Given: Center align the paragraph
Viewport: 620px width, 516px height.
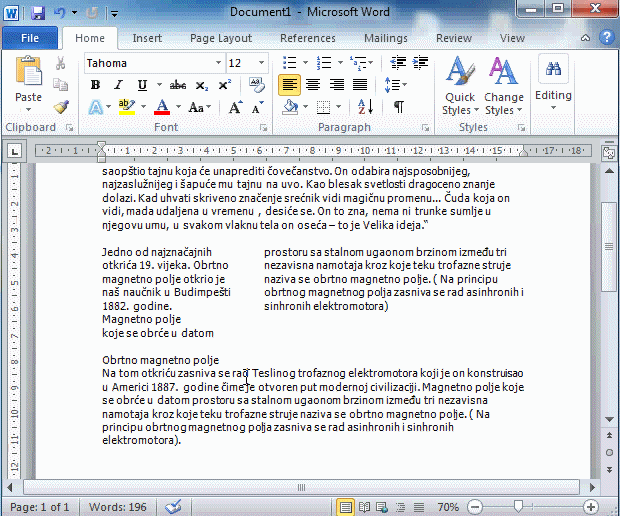Looking at the screenshot, I should pyautogui.click(x=312, y=85).
